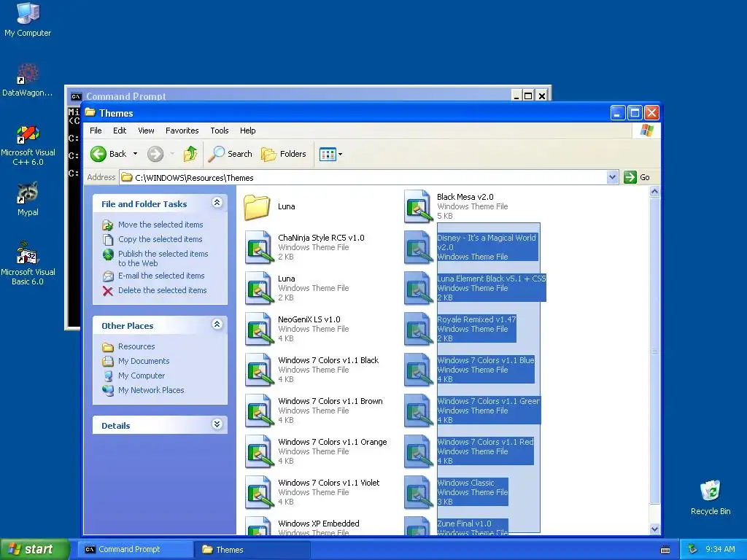The image size is (747, 560).
Task: Select the Luna theme file icon
Action: pos(259,288)
